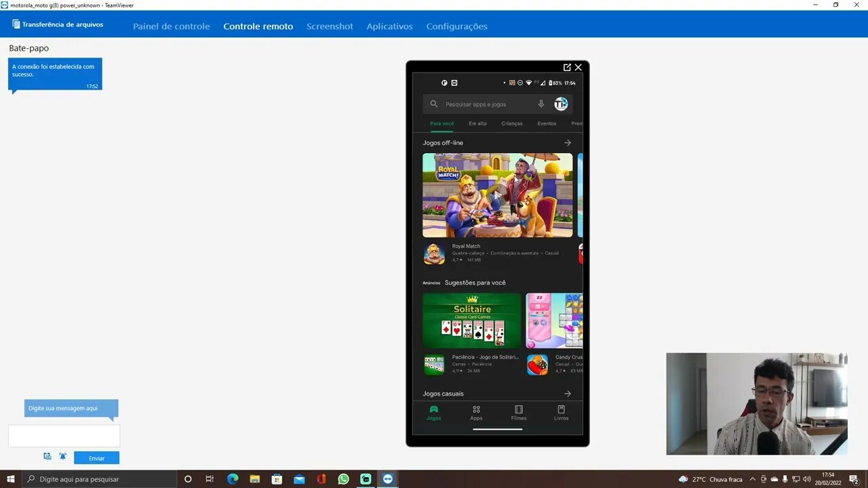Viewport: 868px width, 488px height.
Task: Click the chat nudge bell icon
Action: pyautogui.click(x=63, y=457)
